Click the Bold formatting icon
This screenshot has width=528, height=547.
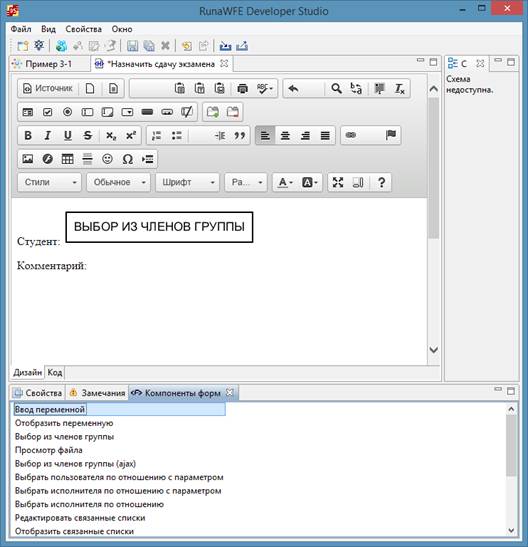(x=28, y=135)
